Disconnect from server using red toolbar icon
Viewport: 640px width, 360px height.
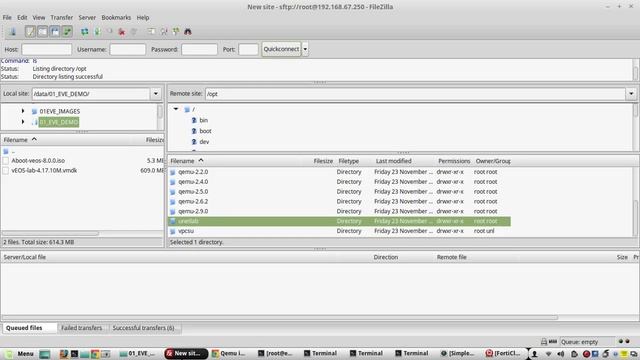(122, 31)
